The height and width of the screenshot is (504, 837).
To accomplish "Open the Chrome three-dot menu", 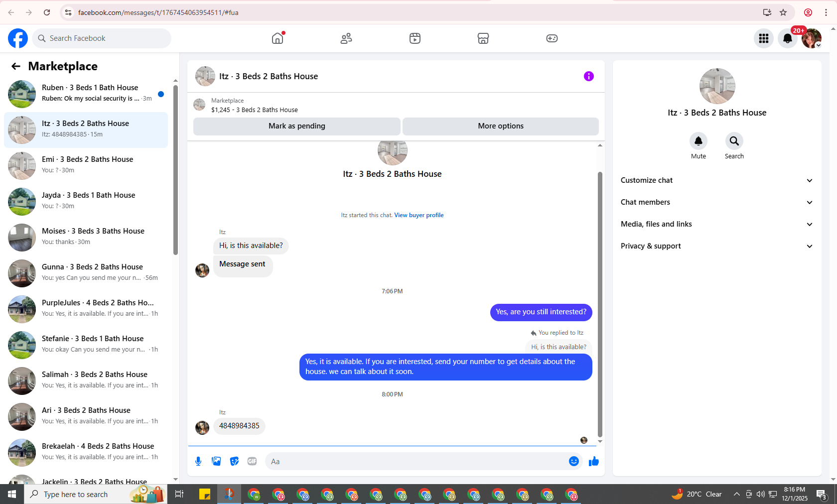I will [x=826, y=12].
